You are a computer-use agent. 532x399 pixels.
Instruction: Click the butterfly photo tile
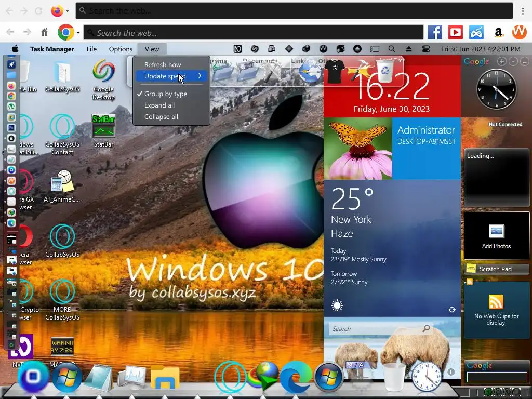point(358,148)
